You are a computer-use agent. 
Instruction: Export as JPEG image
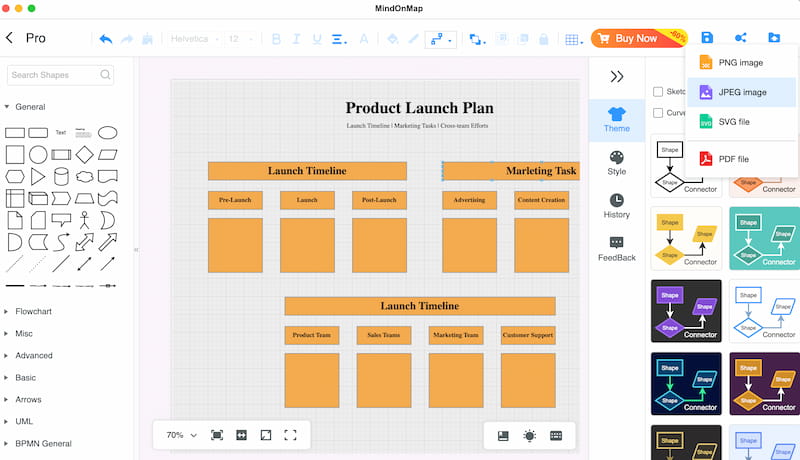(741, 92)
